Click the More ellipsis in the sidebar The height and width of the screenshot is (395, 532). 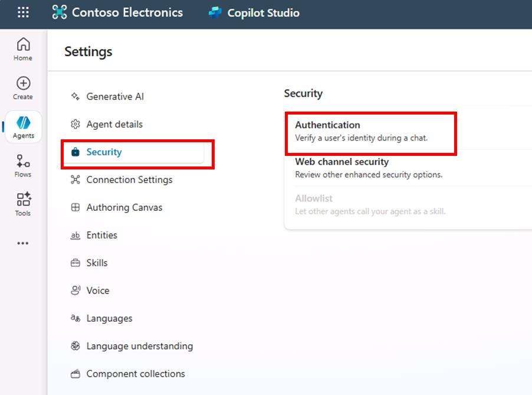(23, 243)
